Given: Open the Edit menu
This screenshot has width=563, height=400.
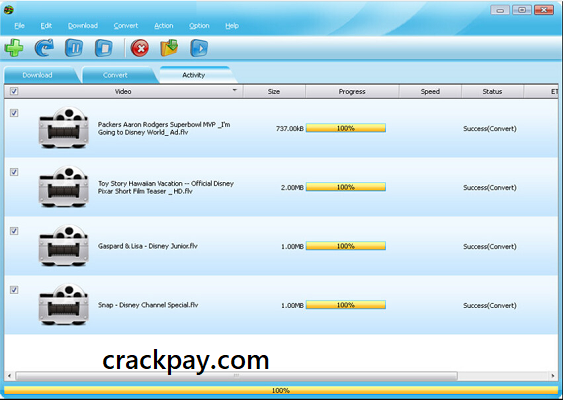Looking at the screenshot, I should click(x=46, y=25).
